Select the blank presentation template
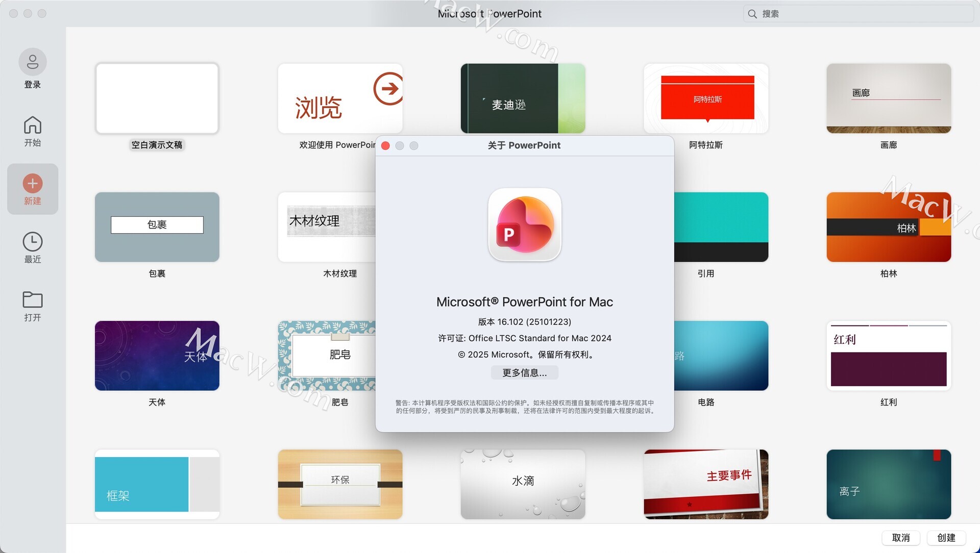This screenshot has width=980, height=553. 157,98
